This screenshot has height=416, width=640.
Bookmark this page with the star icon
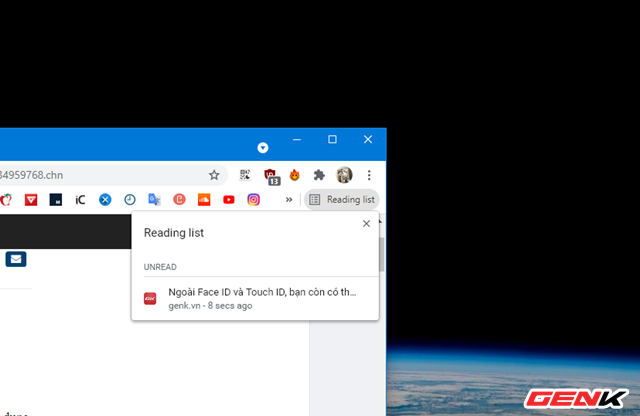click(213, 175)
